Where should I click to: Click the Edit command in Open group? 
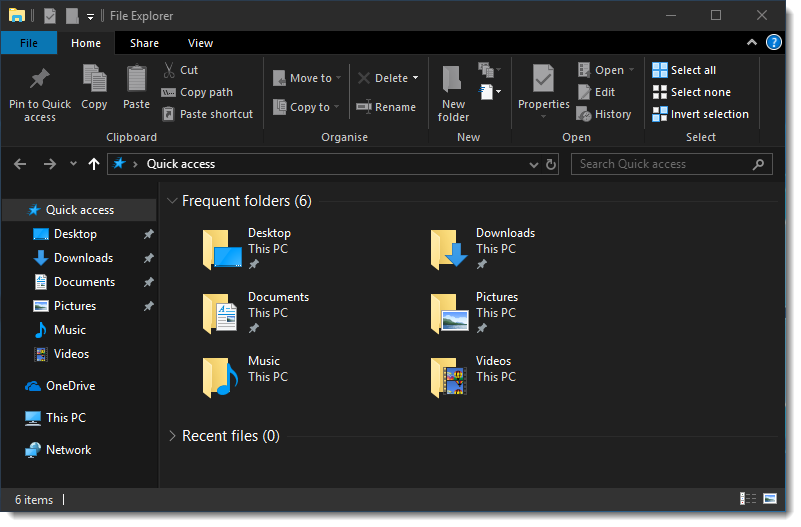597,92
